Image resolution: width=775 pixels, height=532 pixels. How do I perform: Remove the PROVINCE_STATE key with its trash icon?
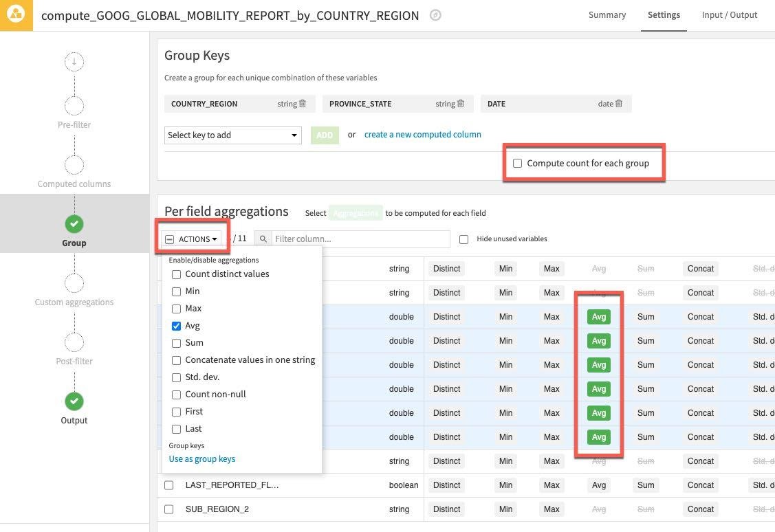click(x=461, y=104)
